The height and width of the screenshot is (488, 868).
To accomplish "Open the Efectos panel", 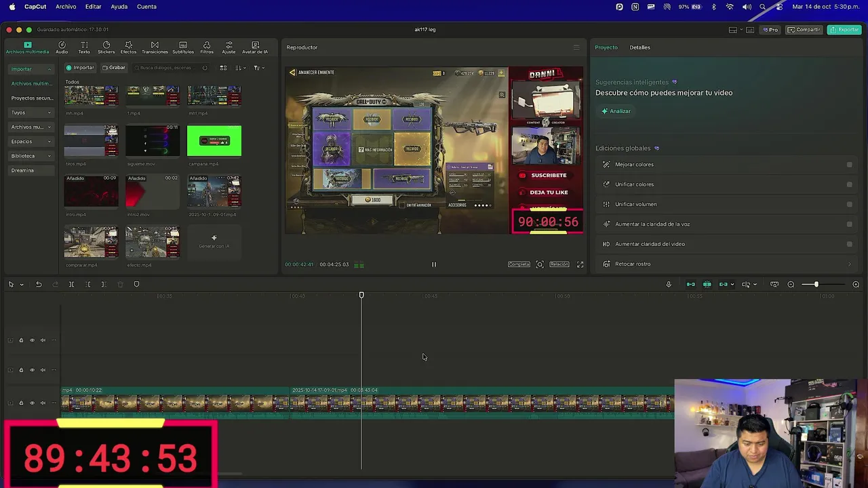I will [128, 47].
